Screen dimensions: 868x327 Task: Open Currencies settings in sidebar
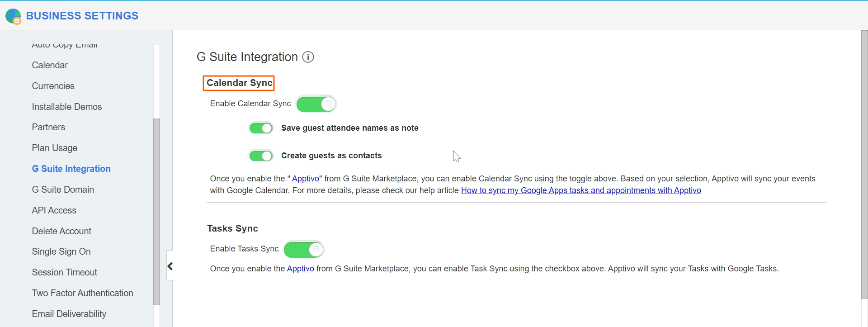pyautogui.click(x=53, y=86)
